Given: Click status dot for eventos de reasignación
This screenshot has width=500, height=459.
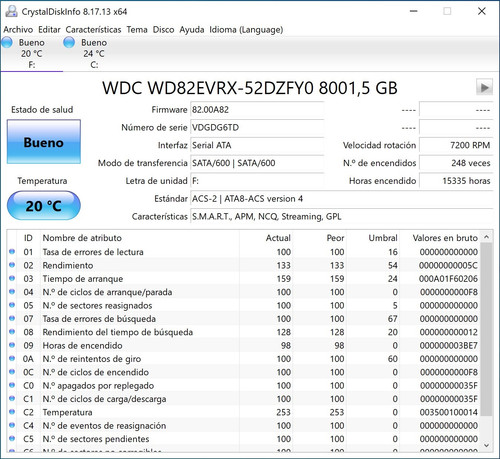Looking at the screenshot, I should (12, 425).
